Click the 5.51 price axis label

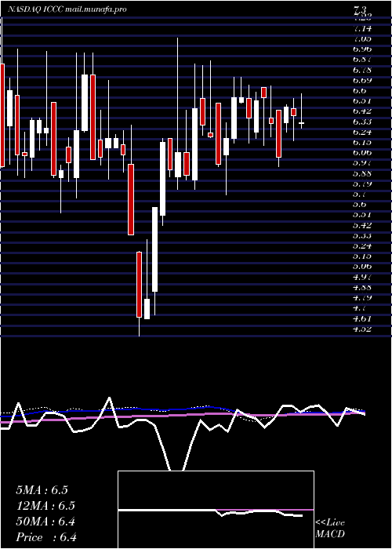click(362, 215)
